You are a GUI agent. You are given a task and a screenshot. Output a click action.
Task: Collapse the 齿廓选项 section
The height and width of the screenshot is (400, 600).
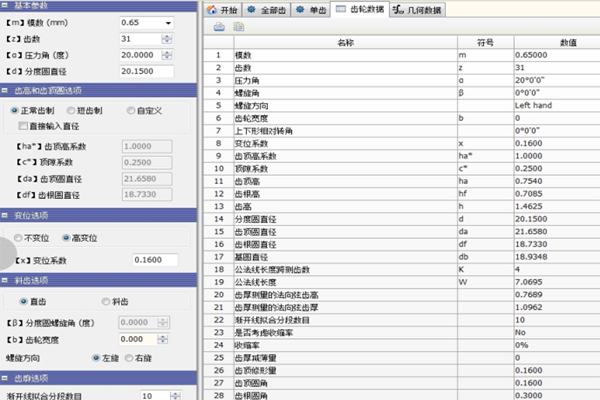(7, 377)
